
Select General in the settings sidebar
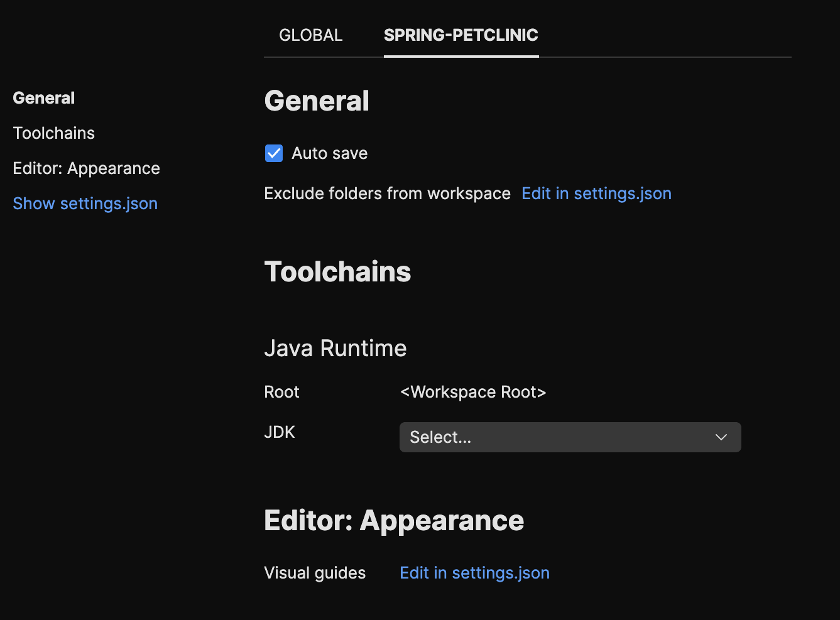tap(43, 98)
